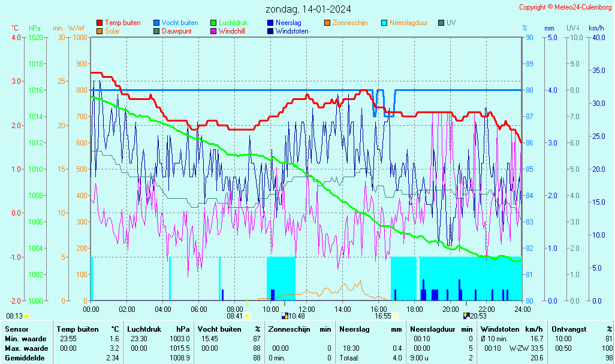Click the green Luchtdruk legend square
Viewport: 615px width, 364px height.
click(x=213, y=23)
